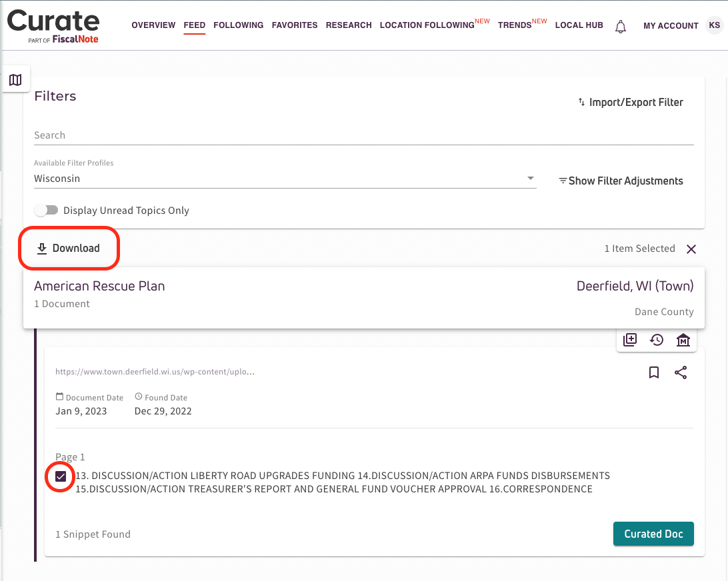Image resolution: width=728 pixels, height=581 pixels.
Task: Open the notifications bell
Action: (620, 27)
